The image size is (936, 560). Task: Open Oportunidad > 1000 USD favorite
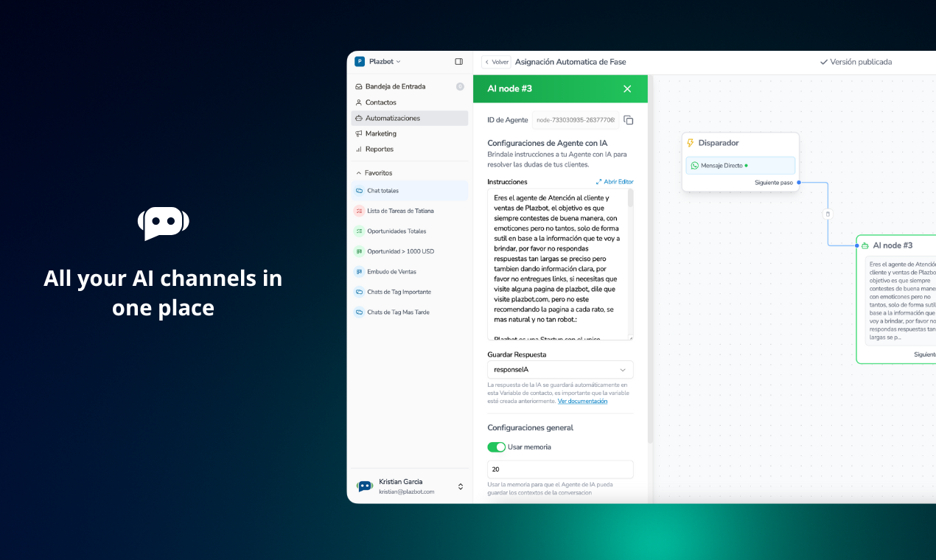(409, 251)
